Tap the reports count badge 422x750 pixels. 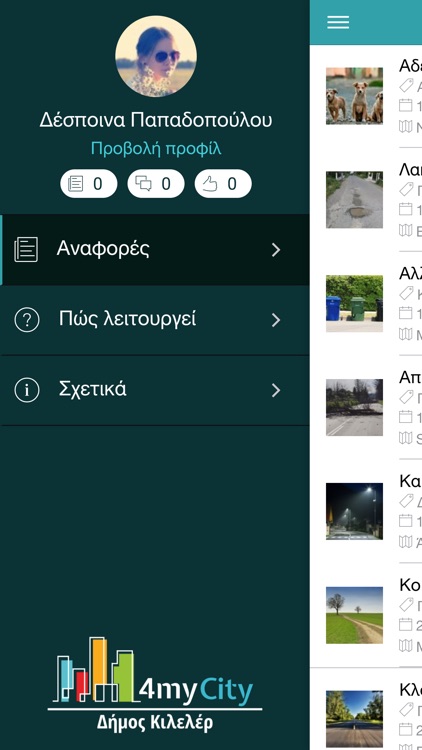[89, 184]
